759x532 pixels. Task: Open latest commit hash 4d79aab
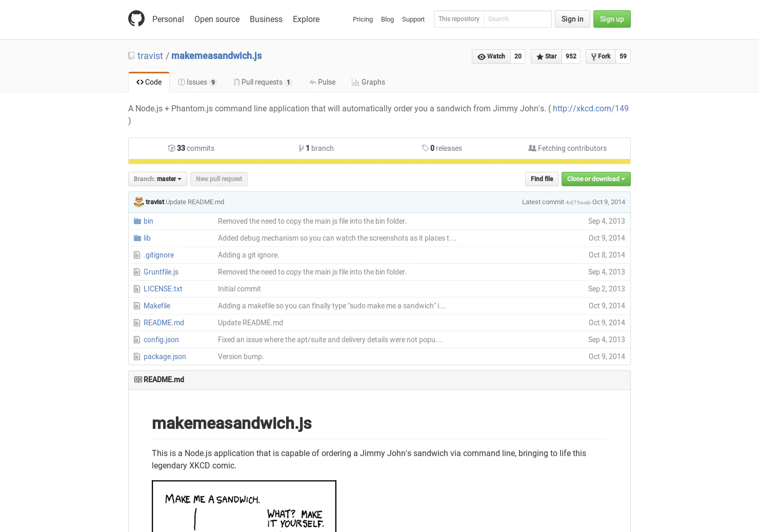coord(578,203)
